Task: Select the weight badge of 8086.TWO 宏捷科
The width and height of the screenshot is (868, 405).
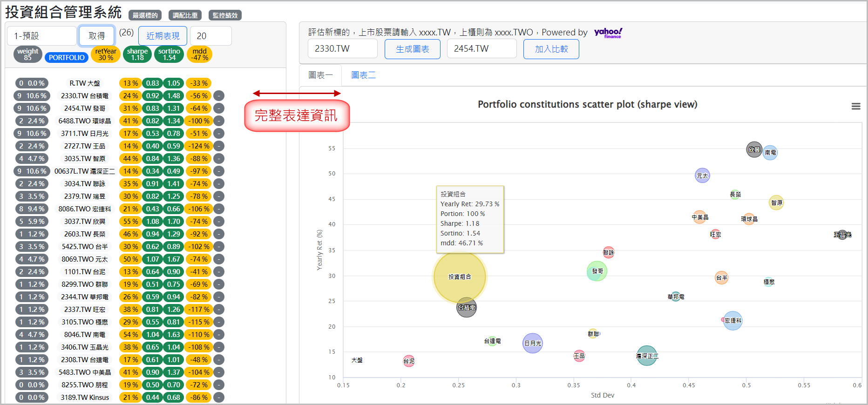Action: pyautogui.click(x=32, y=209)
